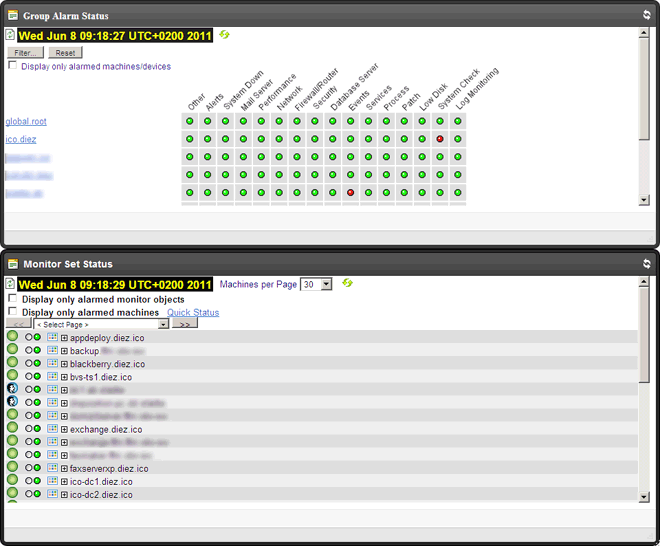Click refresh icon in Monitor Set Status header
660x546 pixels.
(647, 264)
